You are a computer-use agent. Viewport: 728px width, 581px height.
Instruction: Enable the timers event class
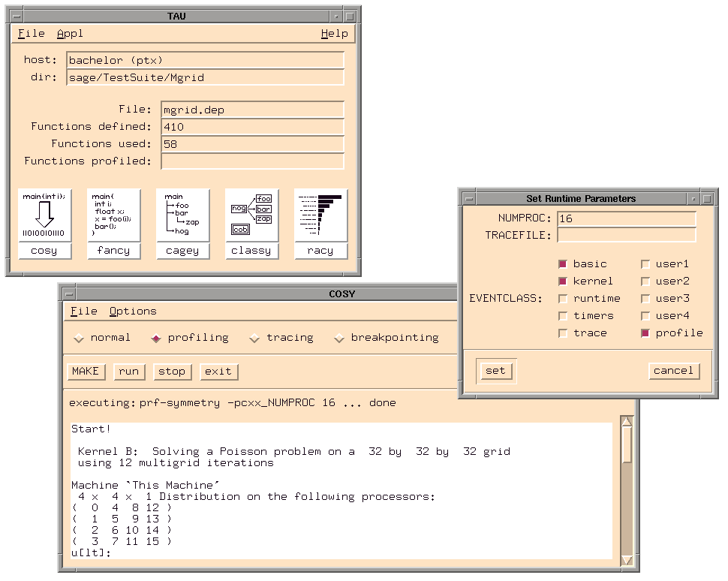point(563,316)
